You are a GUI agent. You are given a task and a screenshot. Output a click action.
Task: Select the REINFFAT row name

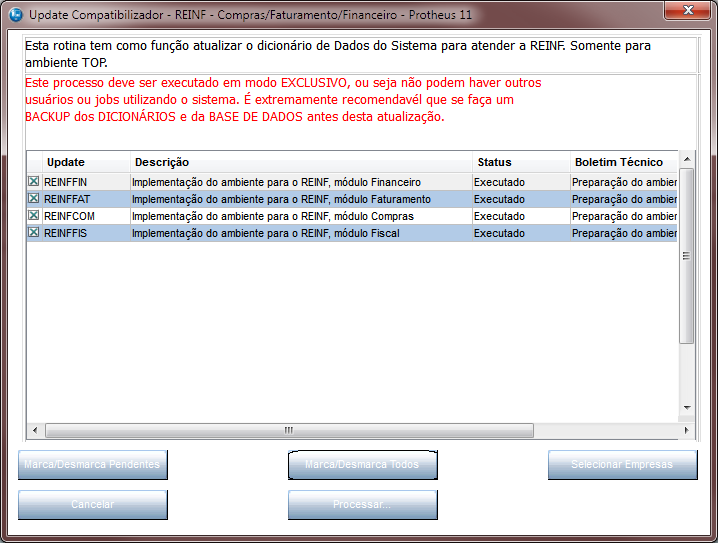(67, 199)
